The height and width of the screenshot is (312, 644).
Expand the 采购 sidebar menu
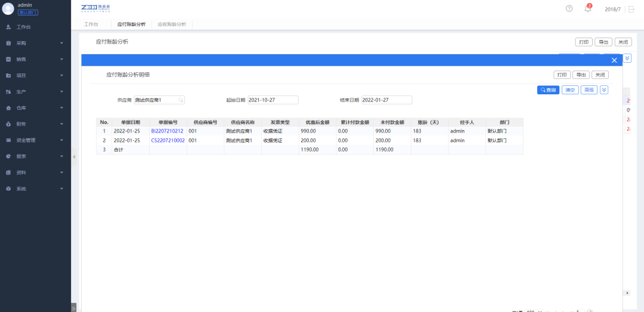pos(35,44)
